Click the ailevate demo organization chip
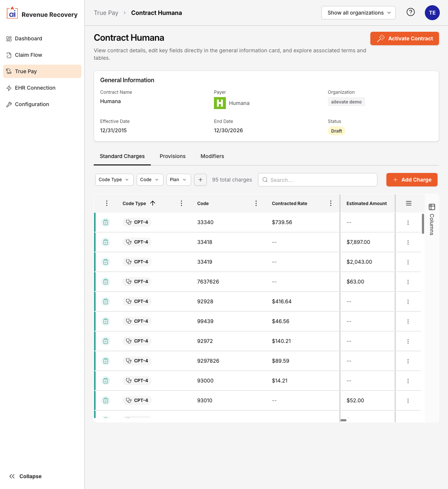The width and height of the screenshot is (448, 489). click(346, 101)
